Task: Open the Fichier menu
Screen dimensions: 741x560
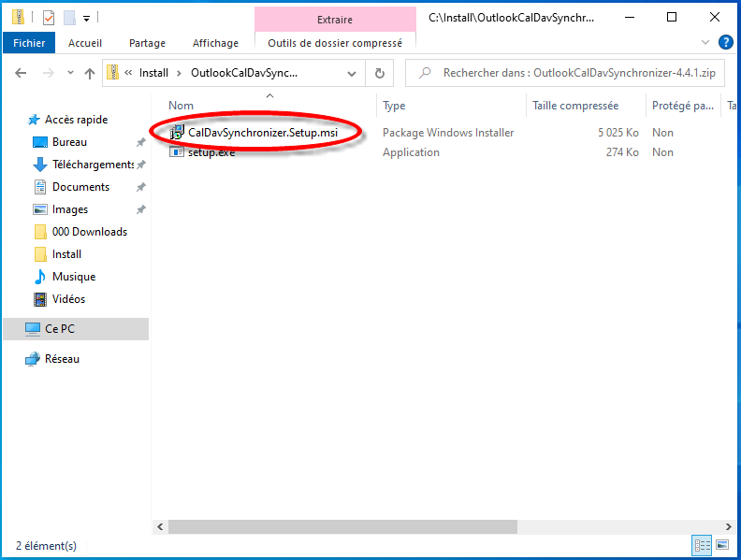Action: [x=29, y=43]
